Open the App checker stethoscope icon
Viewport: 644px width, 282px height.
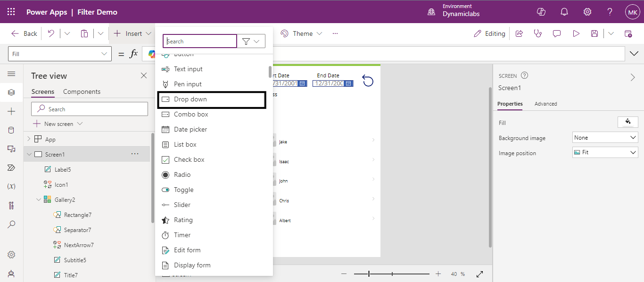pyautogui.click(x=537, y=33)
